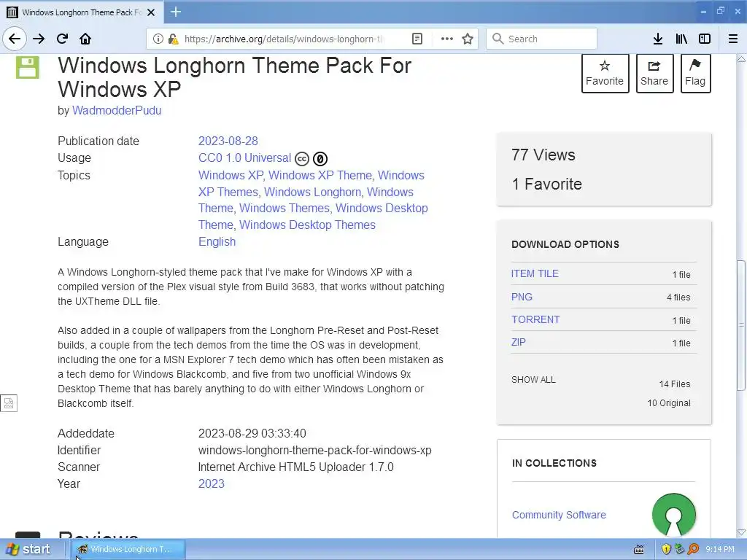
Task: Bookmark this page with the star icon
Action: coord(468,39)
